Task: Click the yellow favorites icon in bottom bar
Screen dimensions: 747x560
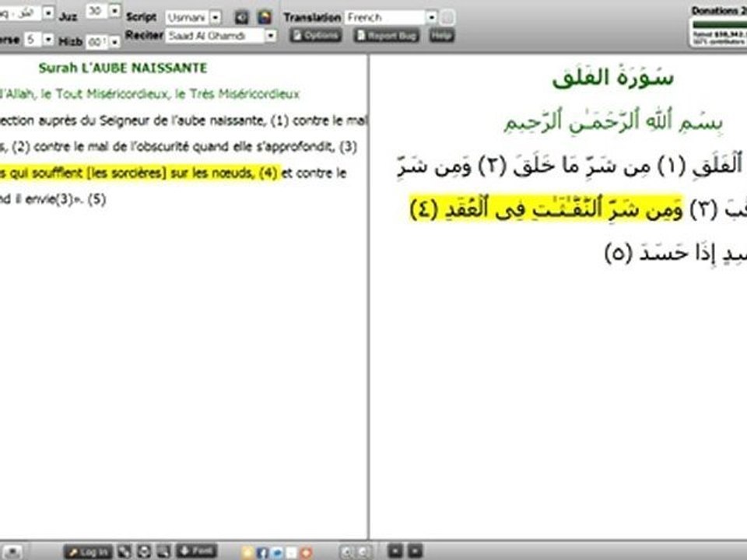Action: pyautogui.click(x=247, y=552)
